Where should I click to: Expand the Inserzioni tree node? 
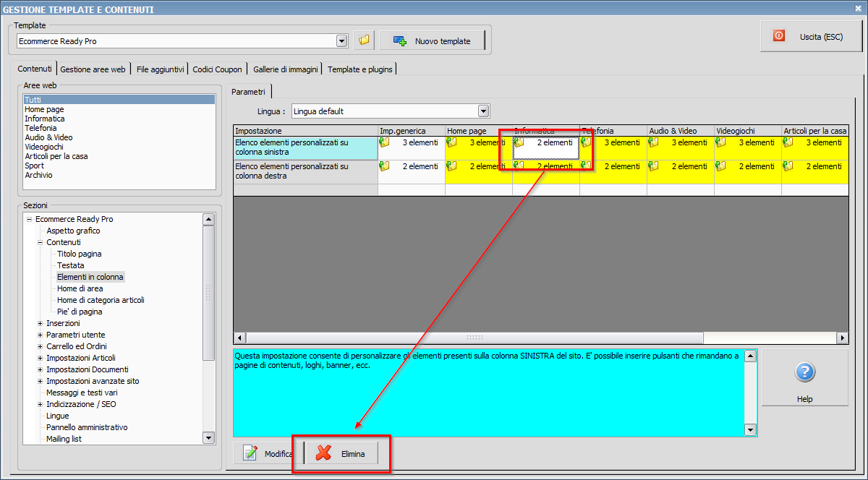coord(41,323)
